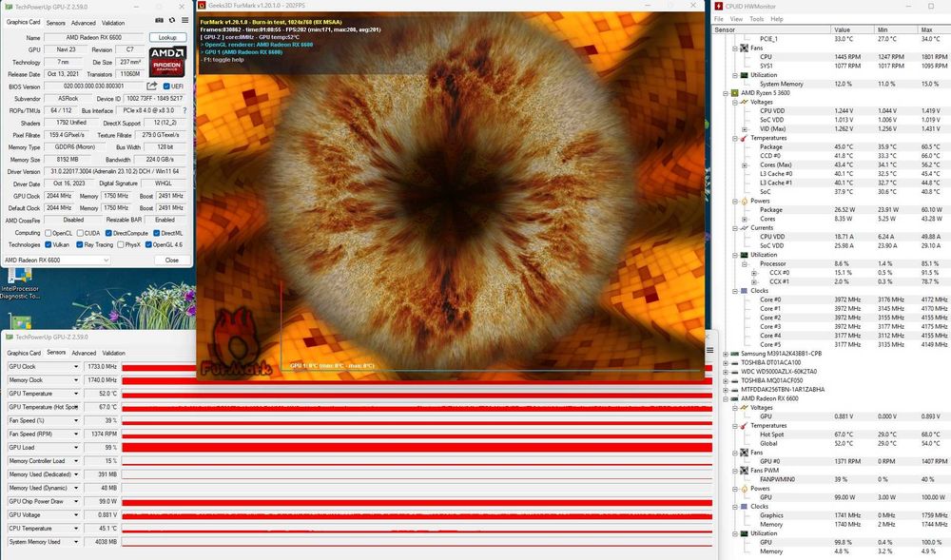This screenshot has height=560, width=951.
Task: Switch to the Validation tab in top GPU-Z window
Action: pyautogui.click(x=113, y=23)
